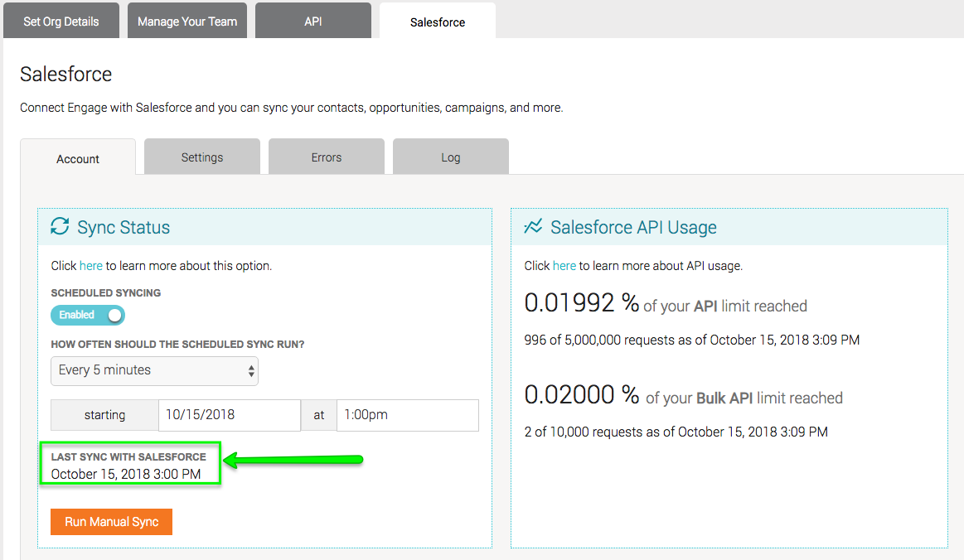The width and height of the screenshot is (964, 560).
Task: Toggle the Scheduled Syncing Enabled switch
Action: (88, 315)
